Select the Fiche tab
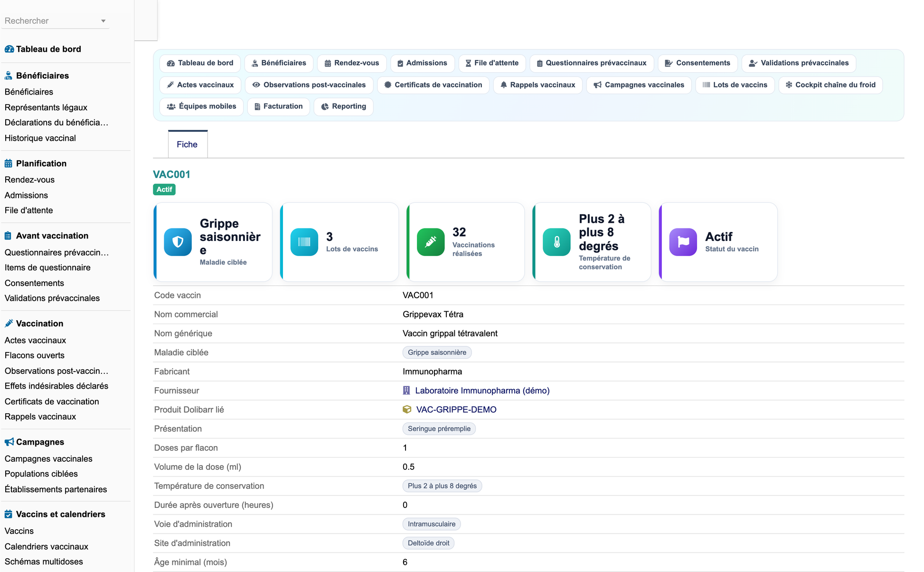This screenshot has height=572, width=924. (x=187, y=144)
